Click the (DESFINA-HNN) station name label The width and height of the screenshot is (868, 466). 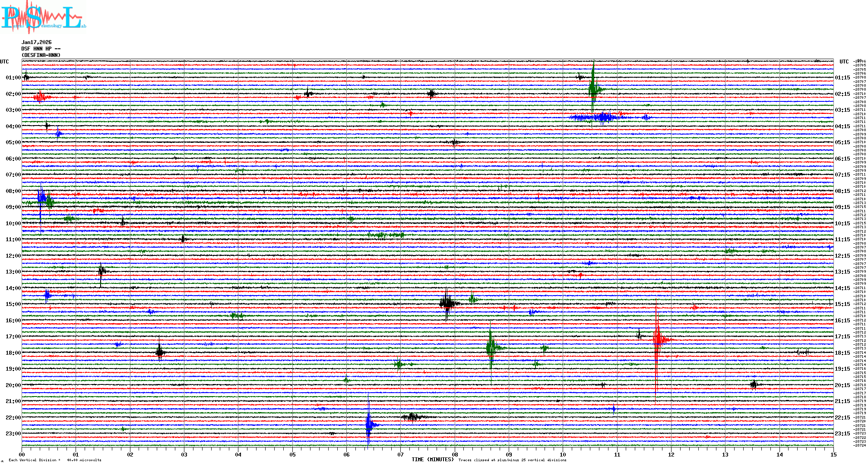tap(41, 55)
